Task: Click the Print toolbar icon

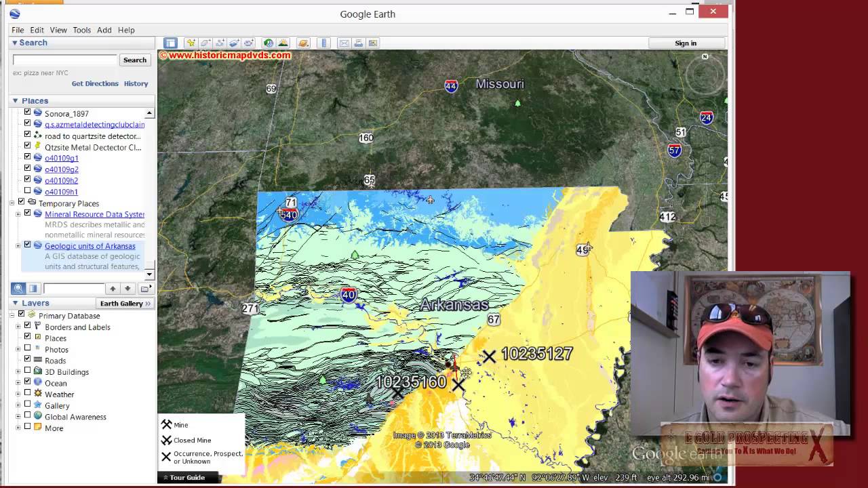Action: 358,43
